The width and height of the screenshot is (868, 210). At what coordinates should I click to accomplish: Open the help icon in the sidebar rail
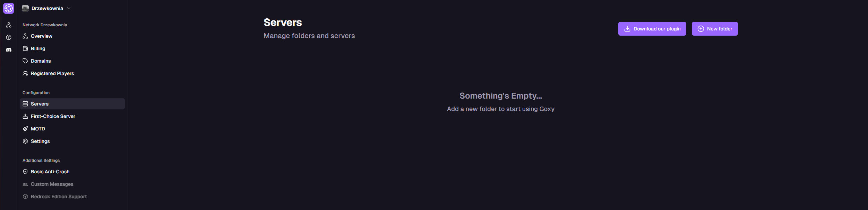8,37
